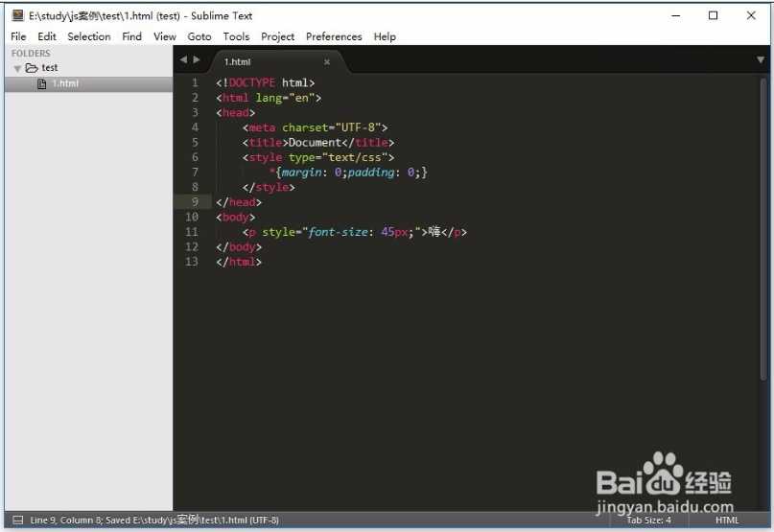Viewport: 774px width, 532px height.
Task: Click the vertical scrollbar of the editor
Action: pos(763,229)
